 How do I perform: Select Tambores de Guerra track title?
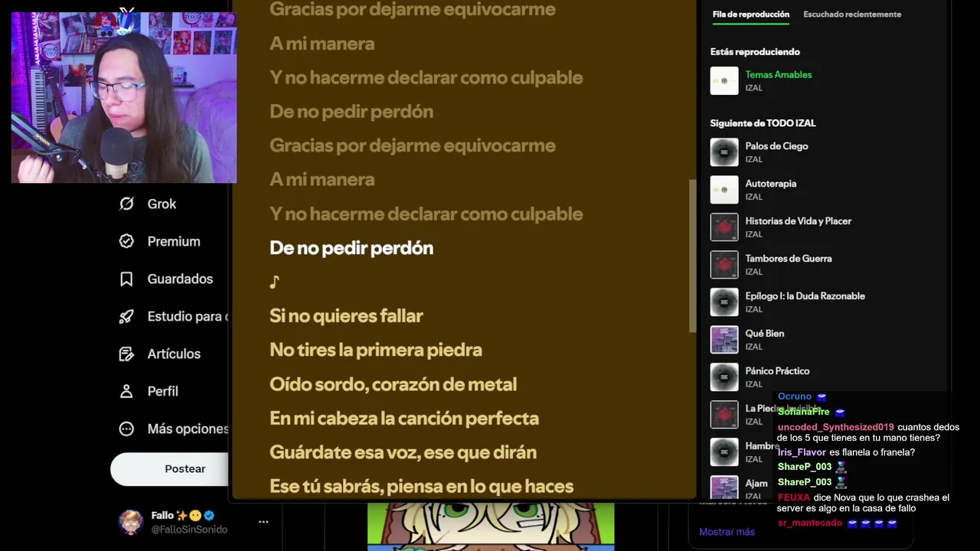tap(789, 258)
